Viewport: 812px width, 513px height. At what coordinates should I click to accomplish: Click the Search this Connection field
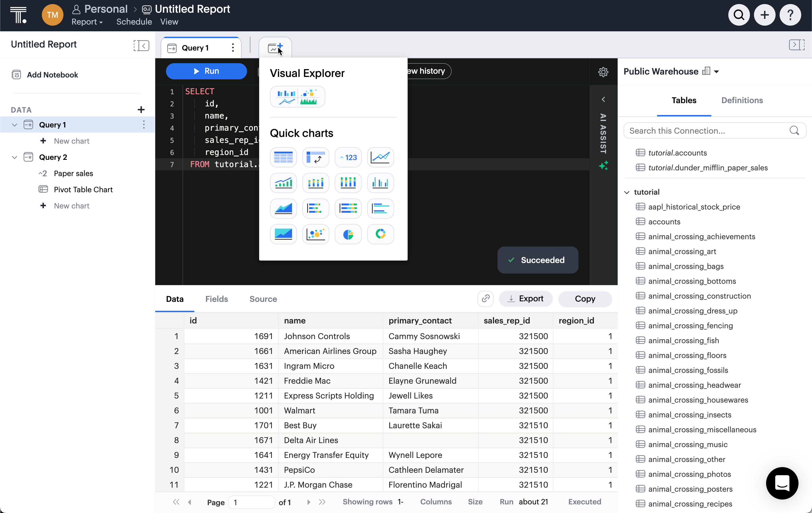(x=708, y=130)
